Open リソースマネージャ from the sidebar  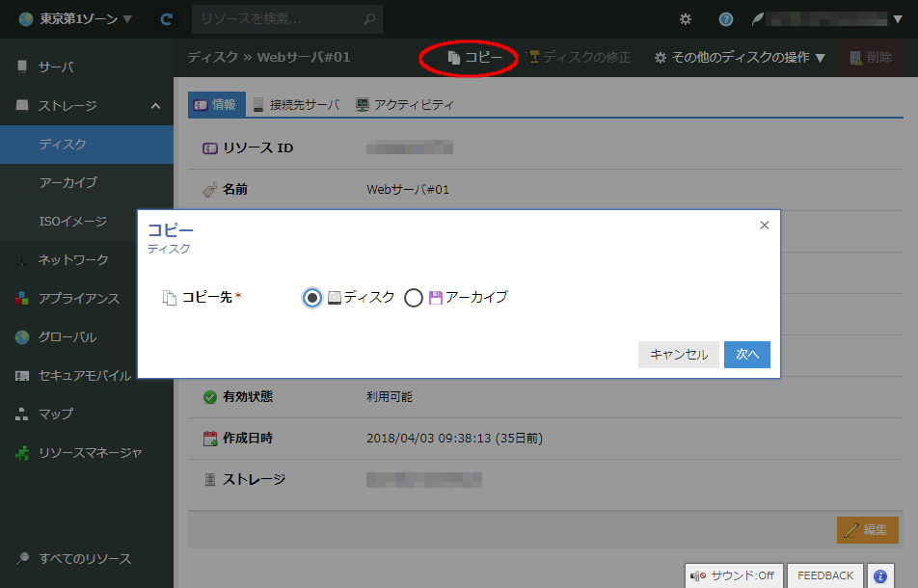90,453
